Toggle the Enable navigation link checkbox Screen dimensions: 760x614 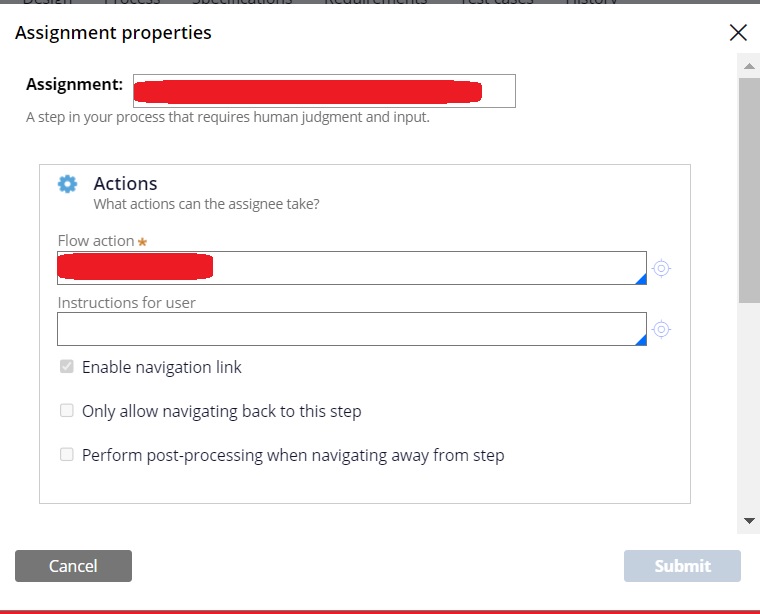[67, 367]
